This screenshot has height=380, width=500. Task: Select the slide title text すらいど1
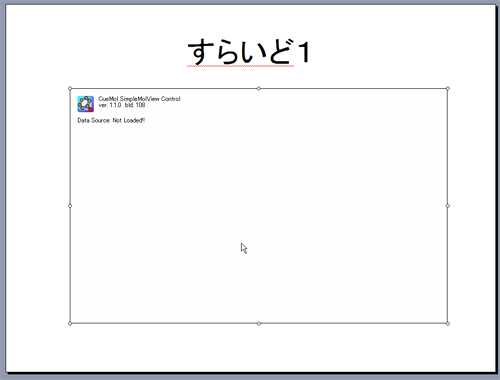click(x=249, y=52)
